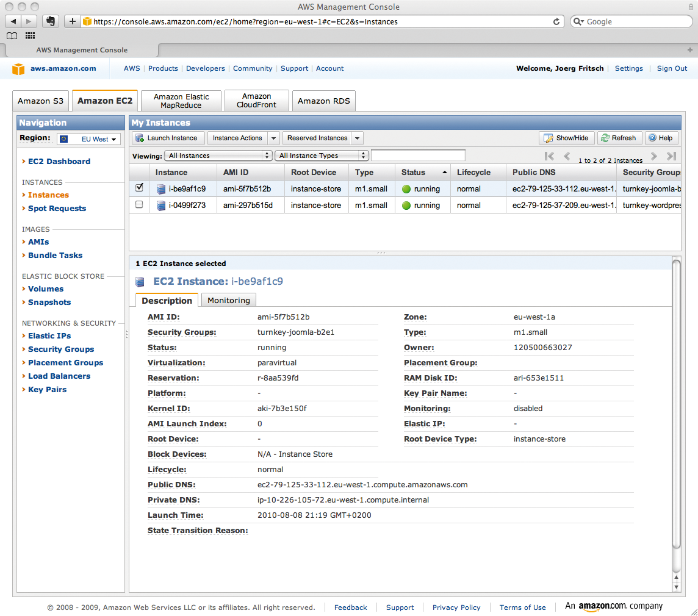
Task: Toggle the select-all checkbox in the table header
Action: (x=139, y=172)
